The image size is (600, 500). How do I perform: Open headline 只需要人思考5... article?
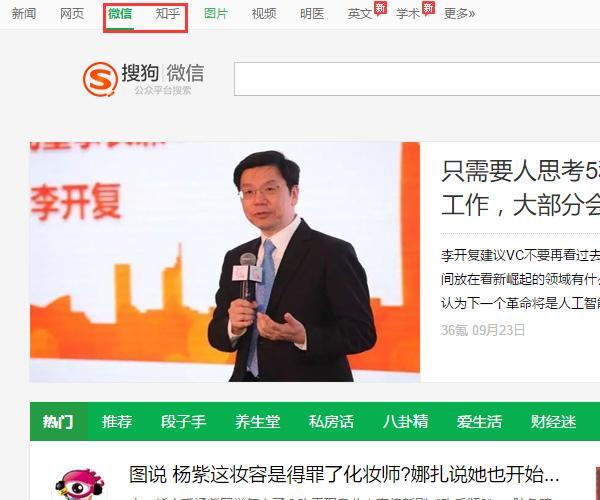pyautogui.click(x=520, y=187)
